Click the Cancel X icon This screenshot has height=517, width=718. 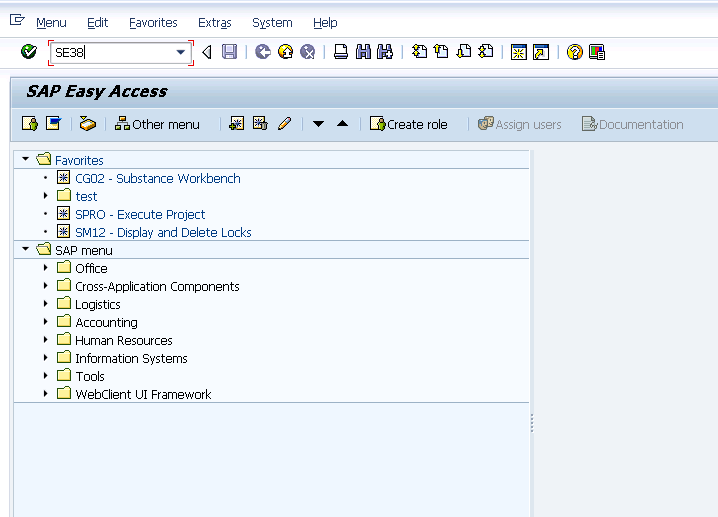coord(308,52)
